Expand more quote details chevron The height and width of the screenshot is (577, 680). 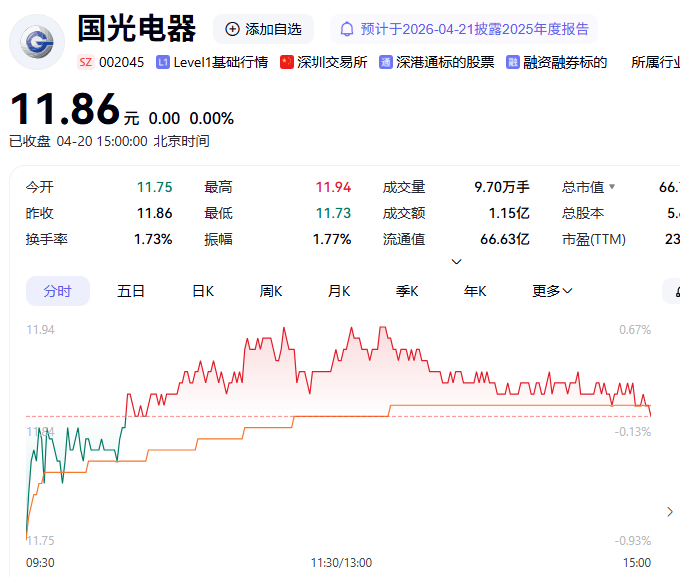pos(456,262)
